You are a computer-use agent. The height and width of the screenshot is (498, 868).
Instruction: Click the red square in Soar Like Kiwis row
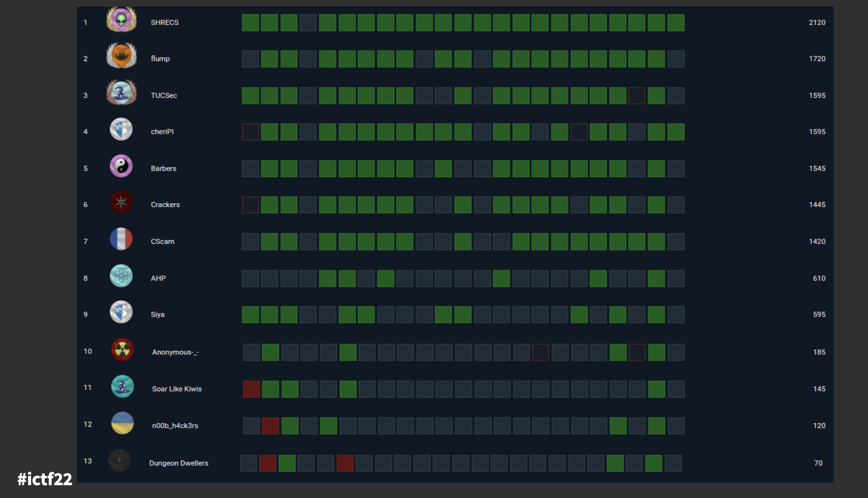[251, 389]
